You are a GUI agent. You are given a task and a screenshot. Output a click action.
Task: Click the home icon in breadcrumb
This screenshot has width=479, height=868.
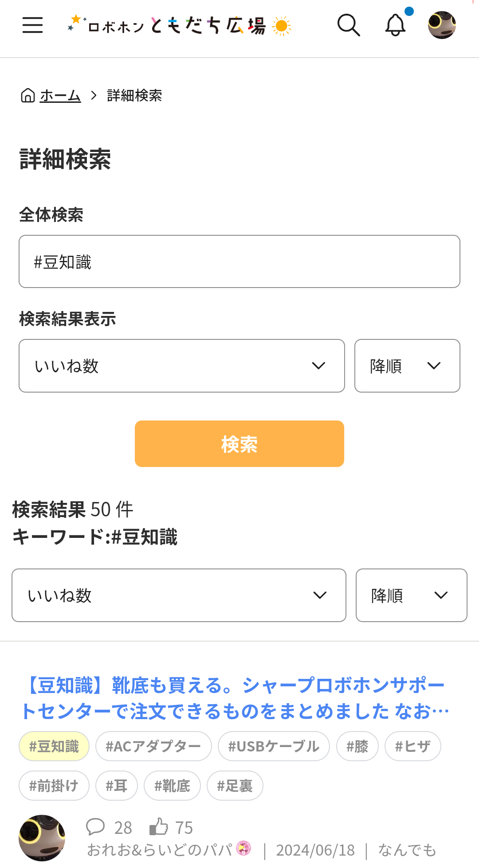pyautogui.click(x=28, y=95)
